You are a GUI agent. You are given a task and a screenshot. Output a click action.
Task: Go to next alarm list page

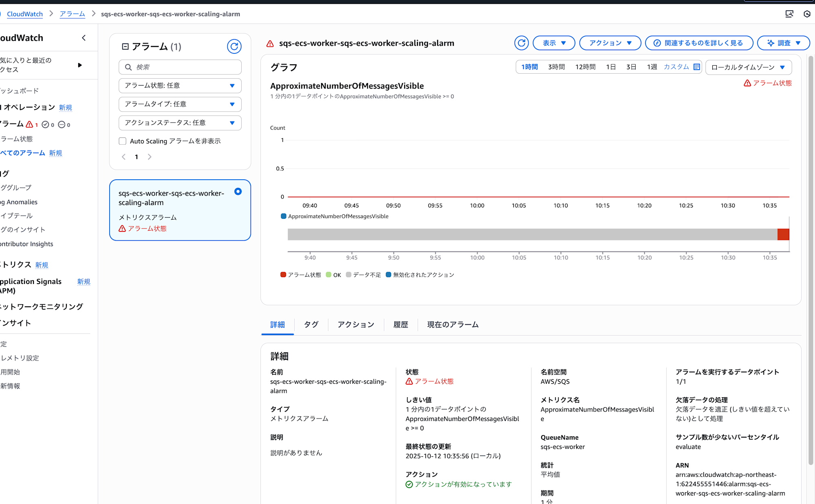(150, 157)
